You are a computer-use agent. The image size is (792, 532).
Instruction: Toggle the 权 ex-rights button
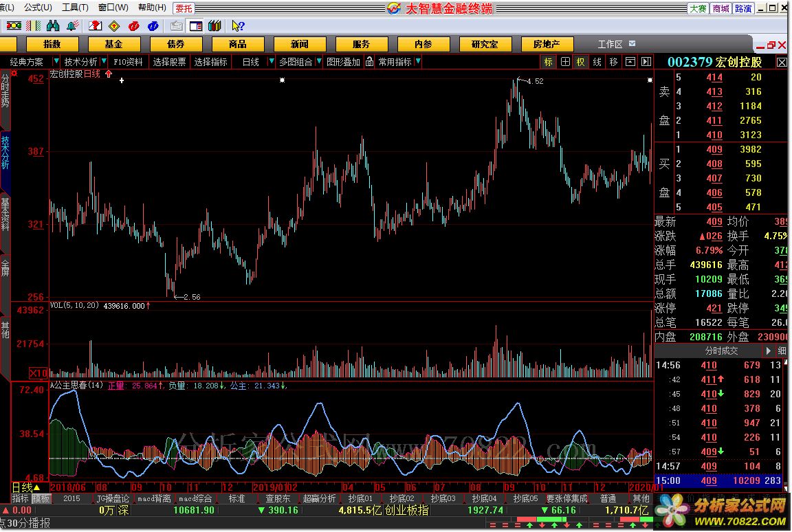click(x=581, y=62)
